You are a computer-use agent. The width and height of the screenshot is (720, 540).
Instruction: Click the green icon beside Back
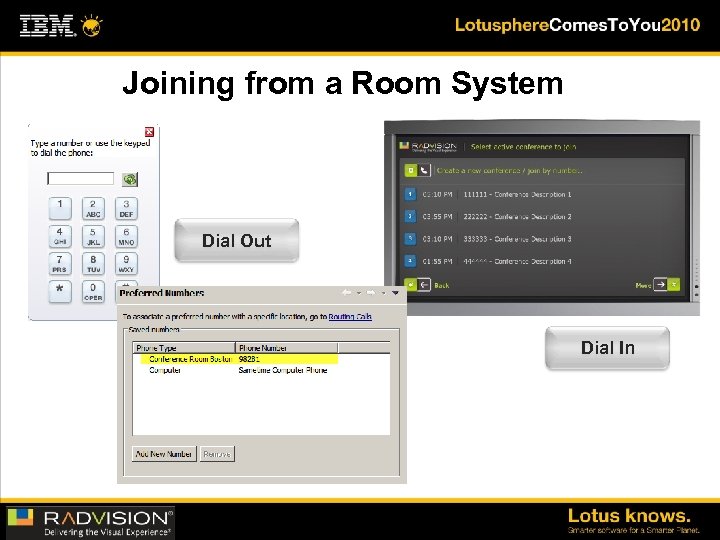coord(411,285)
